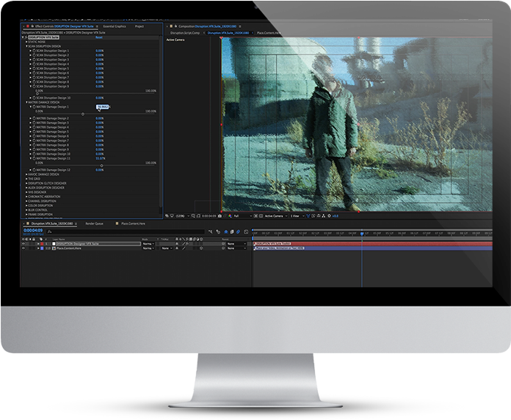Click the timeline current time 0:00:04:09 display
Screen dimensions: 511x420
[33, 231]
